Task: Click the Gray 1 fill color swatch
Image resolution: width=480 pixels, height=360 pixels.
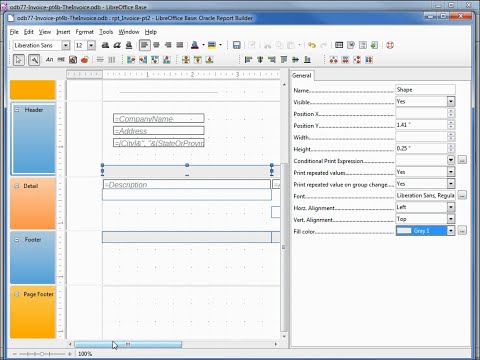Action: [x=404, y=231]
